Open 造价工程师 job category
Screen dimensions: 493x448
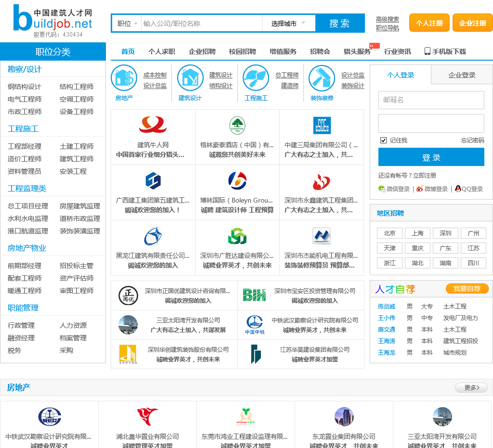click(x=25, y=159)
